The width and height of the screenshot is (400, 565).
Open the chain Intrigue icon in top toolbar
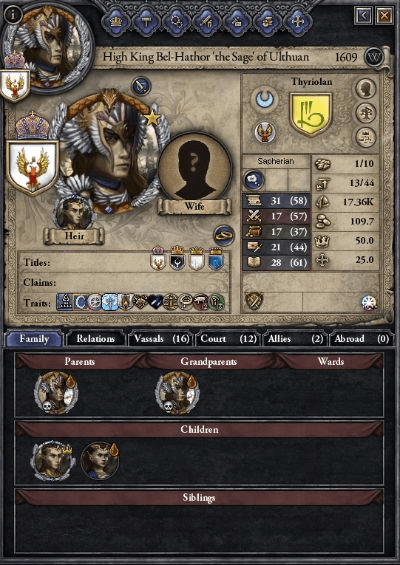(177, 22)
